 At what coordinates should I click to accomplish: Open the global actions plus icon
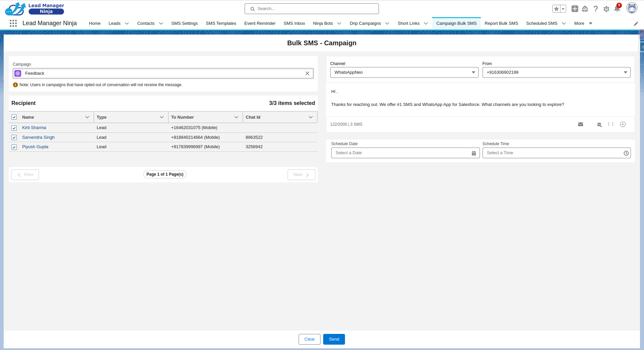pyautogui.click(x=575, y=9)
